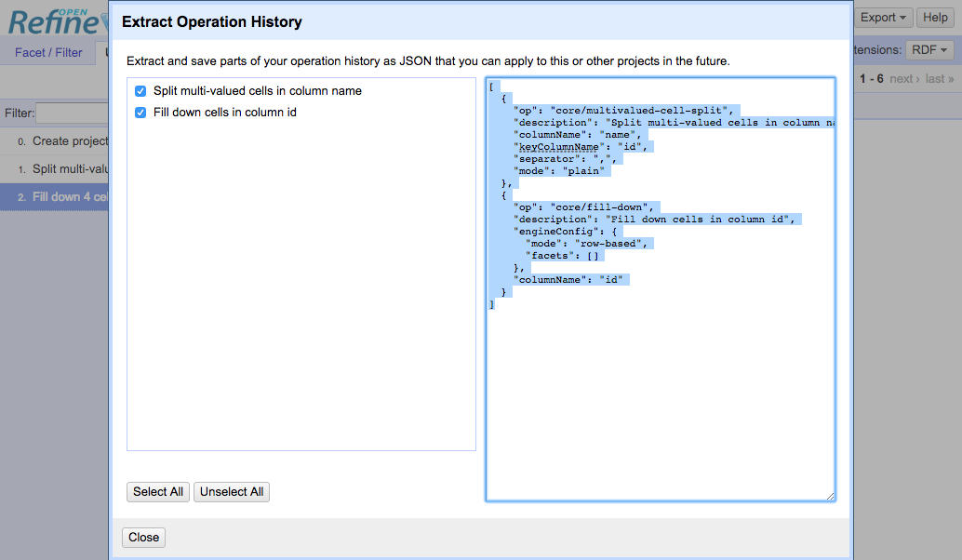The width and height of the screenshot is (962, 560).
Task: Click the "separator": "," line
Action: [565, 159]
